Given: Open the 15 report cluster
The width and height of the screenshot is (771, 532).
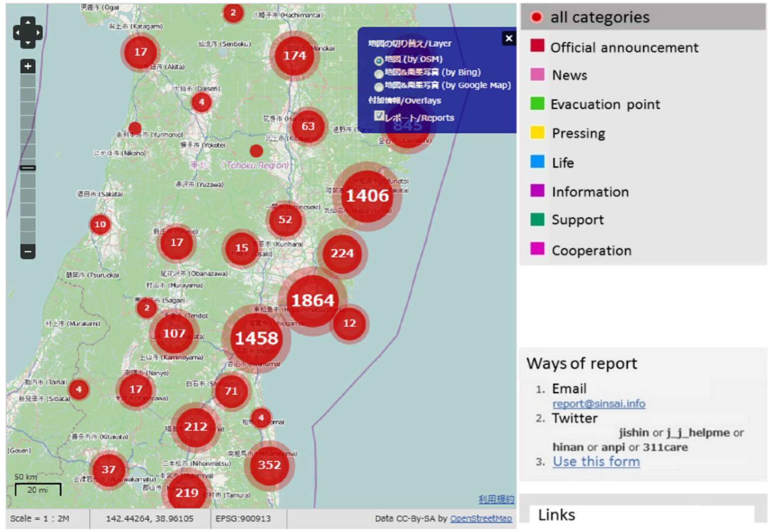Looking at the screenshot, I should (242, 248).
